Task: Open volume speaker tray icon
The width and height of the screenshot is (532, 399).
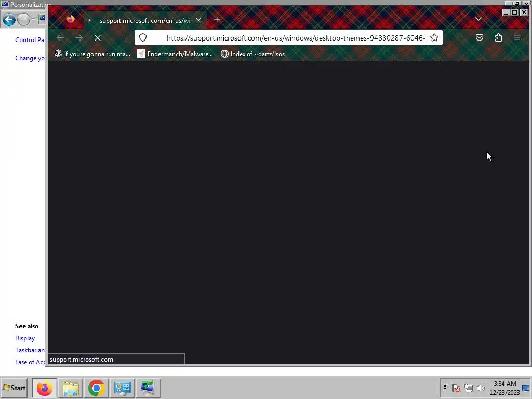Action: [481, 388]
